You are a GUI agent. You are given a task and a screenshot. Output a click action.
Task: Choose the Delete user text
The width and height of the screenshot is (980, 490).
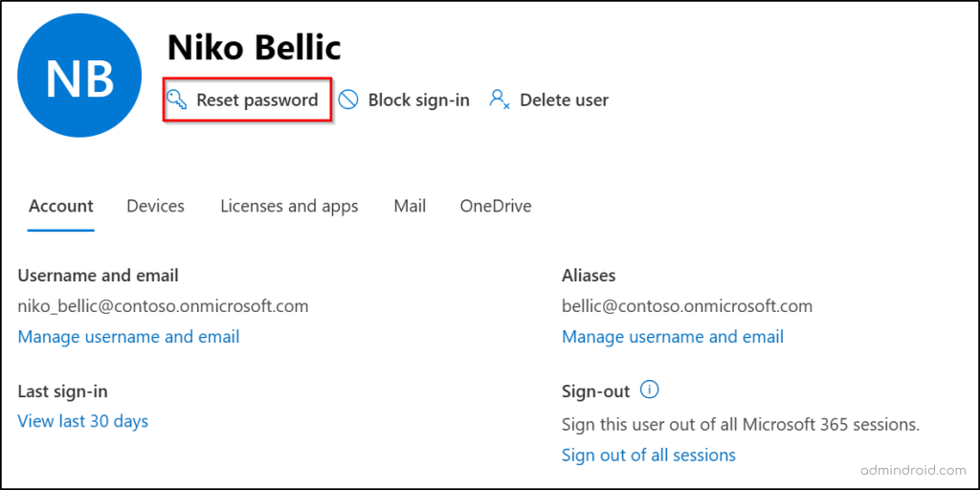pyautogui.click(x=565, y=100)
